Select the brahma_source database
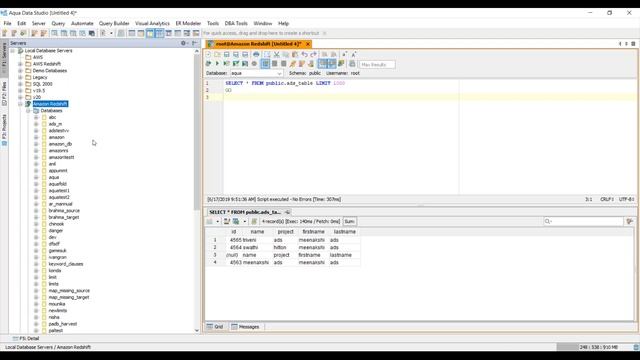 coord(64,211)
